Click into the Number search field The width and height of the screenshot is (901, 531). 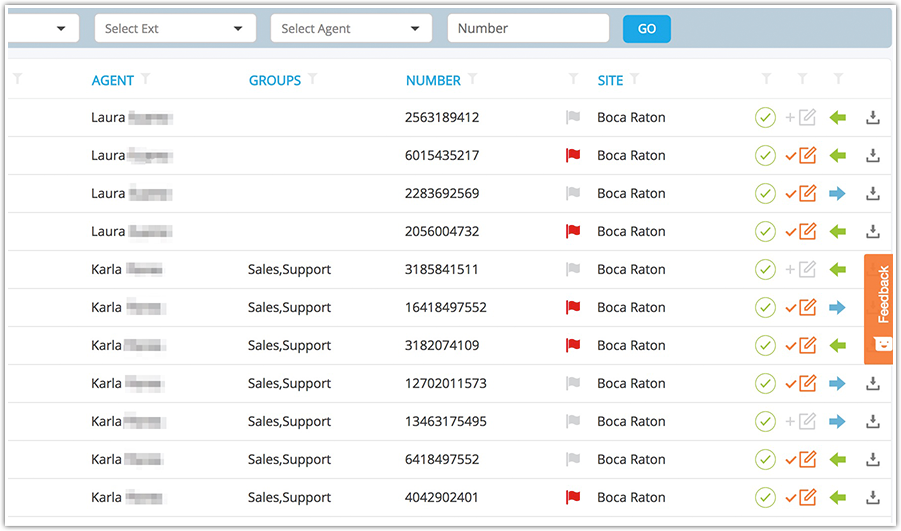coord(527,29)
